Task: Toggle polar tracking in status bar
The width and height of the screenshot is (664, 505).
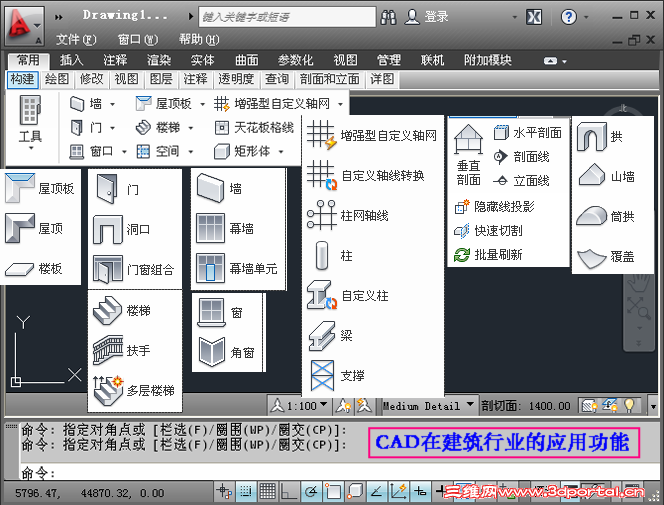Action: pyautogui.click(x=311, y=491)
